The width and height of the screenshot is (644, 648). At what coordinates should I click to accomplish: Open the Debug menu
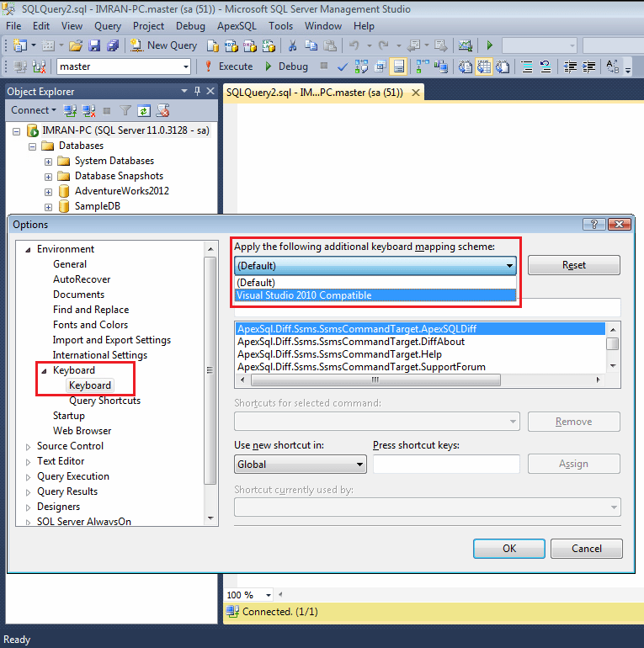point(190,26)
